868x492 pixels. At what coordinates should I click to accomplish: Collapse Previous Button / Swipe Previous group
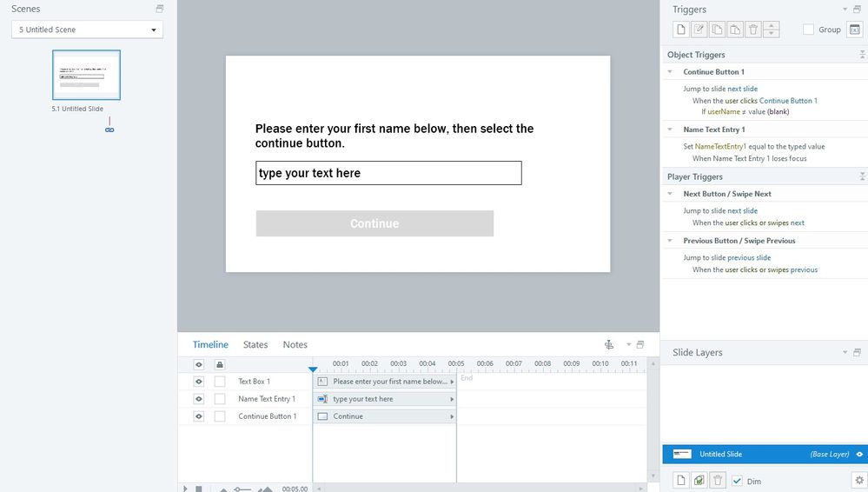pos(670,241)
